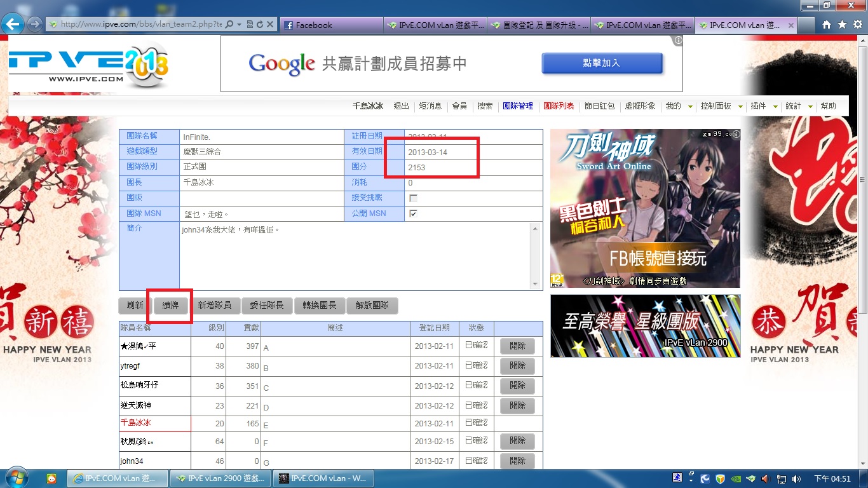Click the stop loading X icon

pyautogui.click(x=270, y=25)
